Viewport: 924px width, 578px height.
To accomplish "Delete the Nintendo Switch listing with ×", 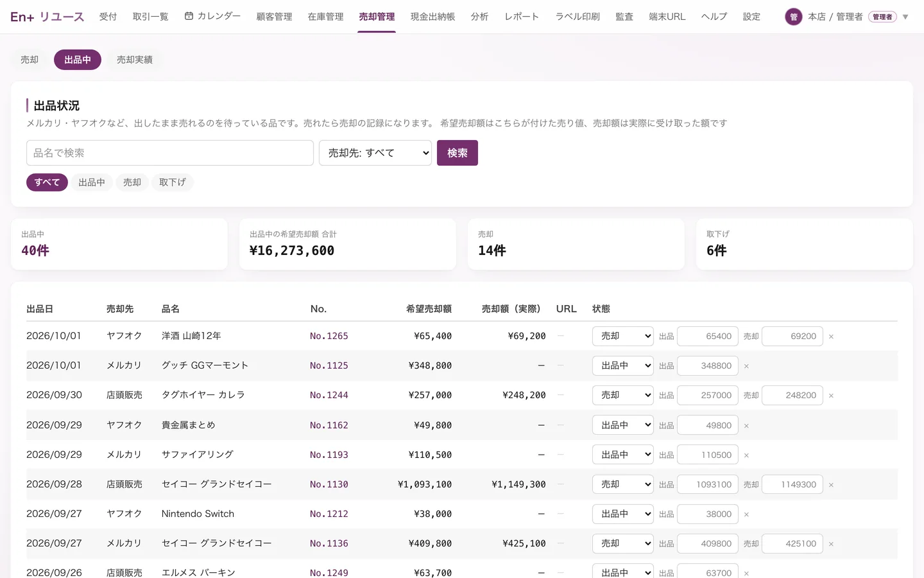I will click(x=746, y=514).
